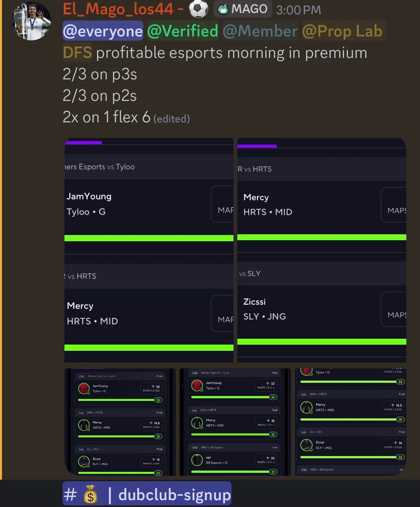
Task: Click JamYoung's player avatar in bottom-left slip
Action: tap(84, 388)
